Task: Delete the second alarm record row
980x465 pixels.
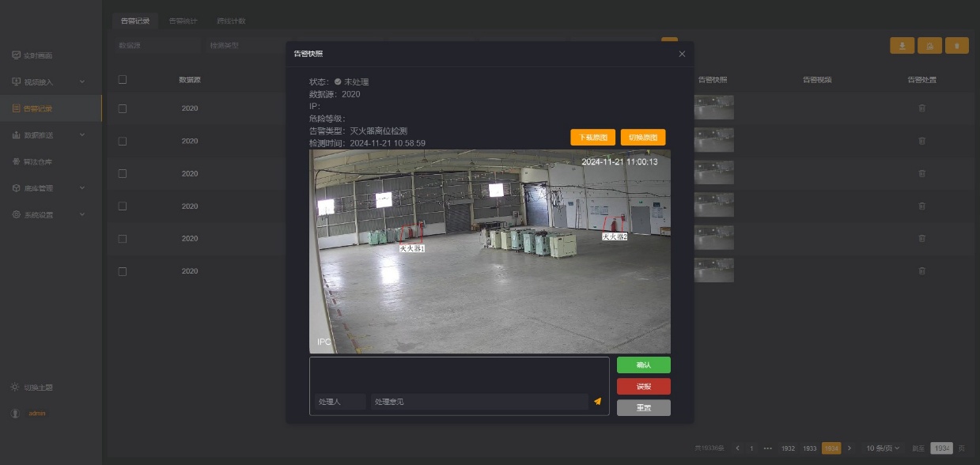Action: (x=921, y=141)
